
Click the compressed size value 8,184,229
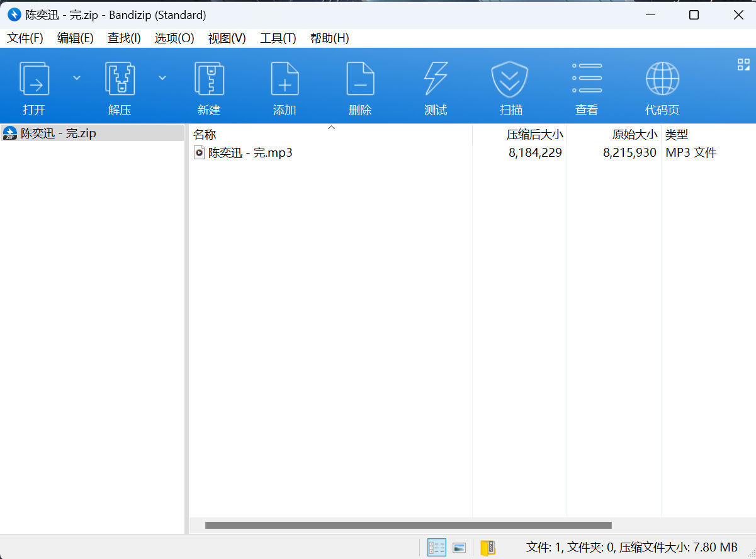click(535, 152)
